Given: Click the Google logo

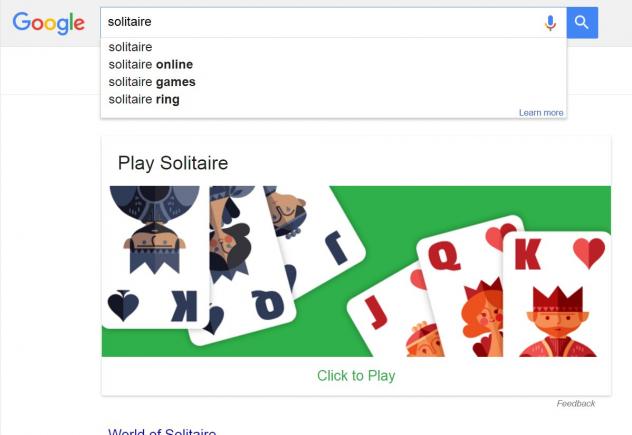Looking at the screenshot, I should tap(48, 23).
